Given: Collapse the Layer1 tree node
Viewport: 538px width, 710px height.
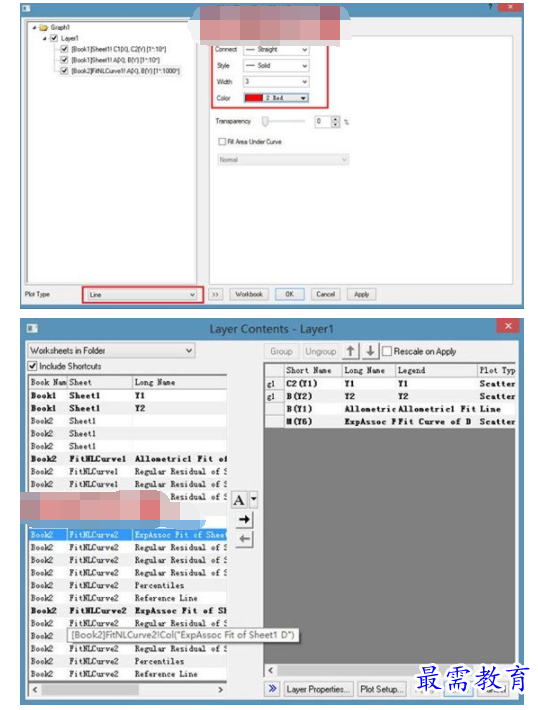Looking at the screenshot, I should coord(44,38).
